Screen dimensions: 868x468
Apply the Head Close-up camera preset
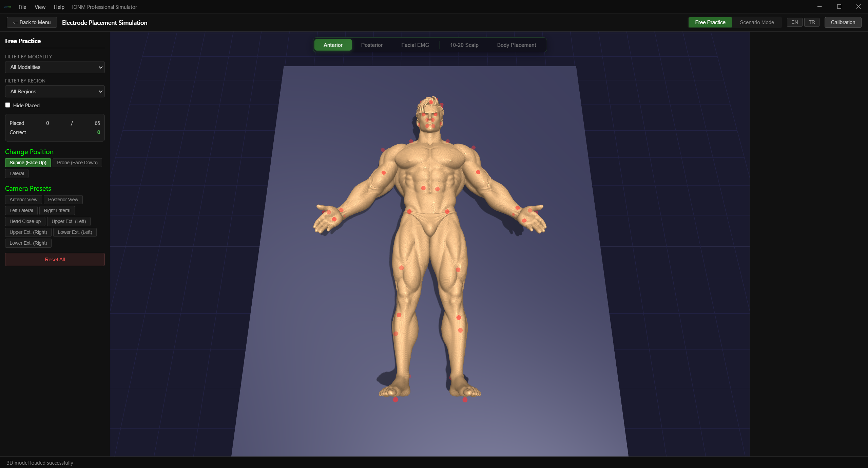pos(25,221)
